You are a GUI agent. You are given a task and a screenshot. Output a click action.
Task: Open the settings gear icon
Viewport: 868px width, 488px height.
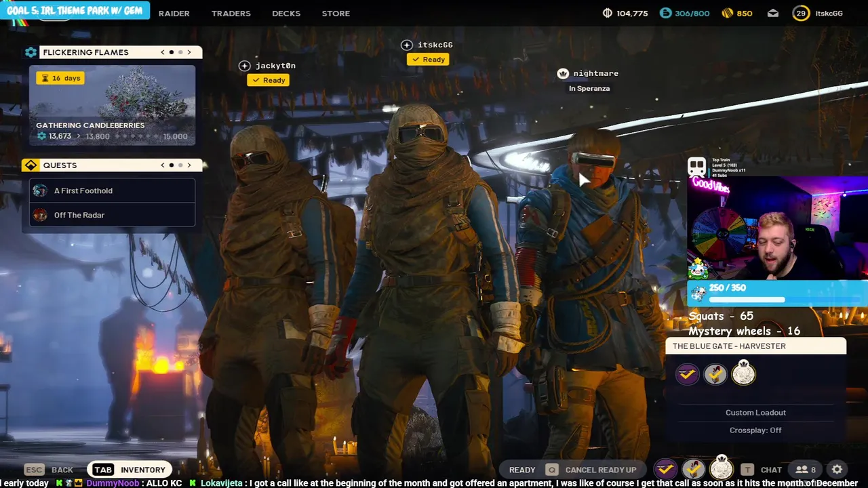coord(837,469)
